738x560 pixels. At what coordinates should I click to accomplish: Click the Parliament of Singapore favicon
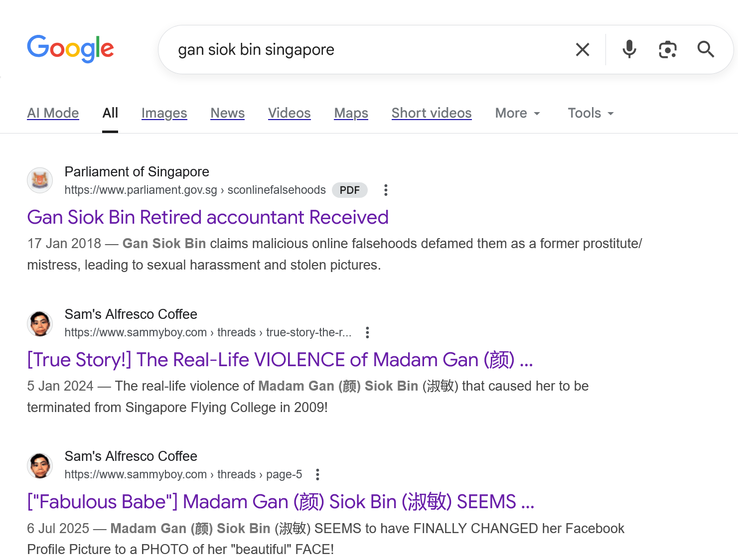[x=40, y=180]
